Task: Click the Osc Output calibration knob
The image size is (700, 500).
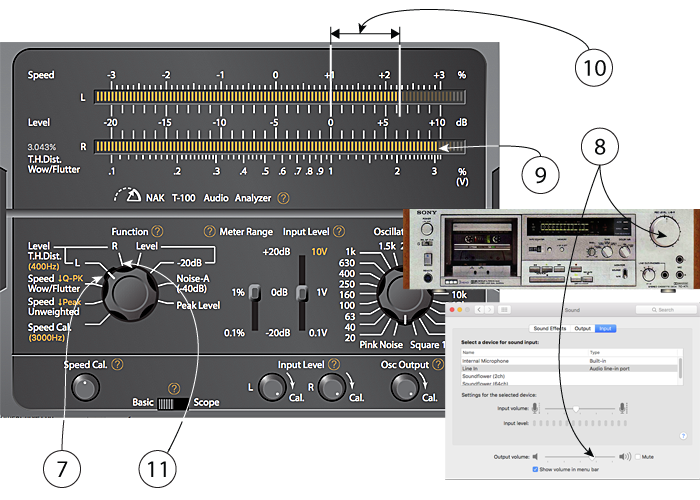Action: tap(404, 387)
